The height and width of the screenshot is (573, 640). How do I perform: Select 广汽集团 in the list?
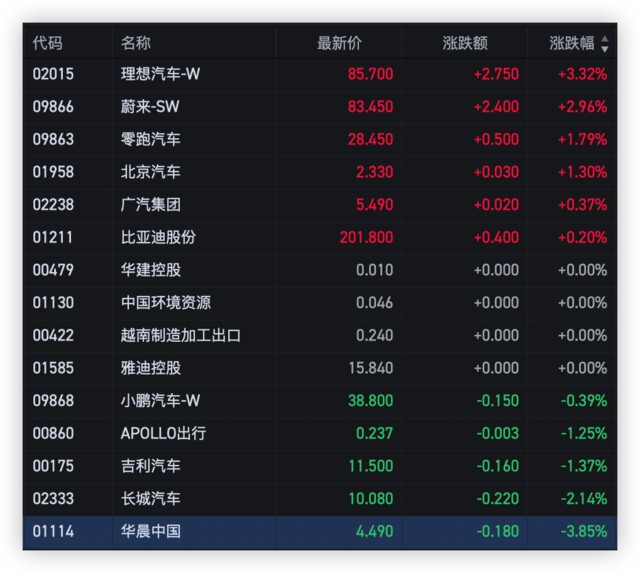tap(151, 204)
